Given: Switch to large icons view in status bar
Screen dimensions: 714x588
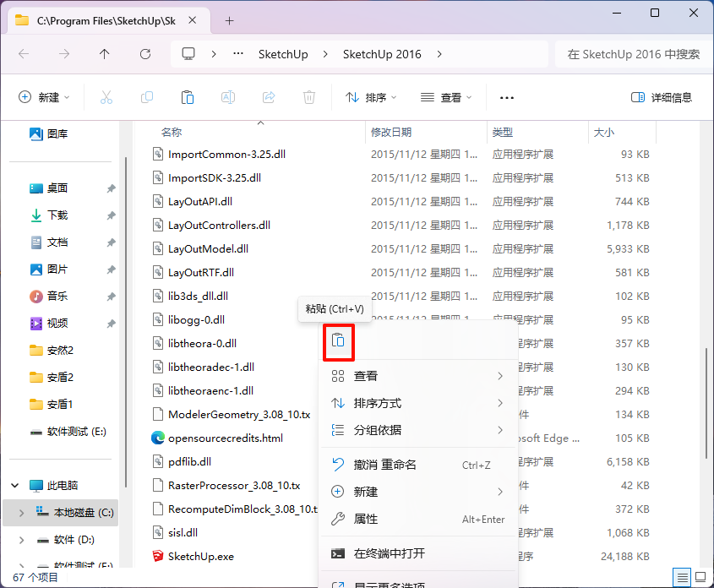Looking at the screenshot, I should 700,578.
